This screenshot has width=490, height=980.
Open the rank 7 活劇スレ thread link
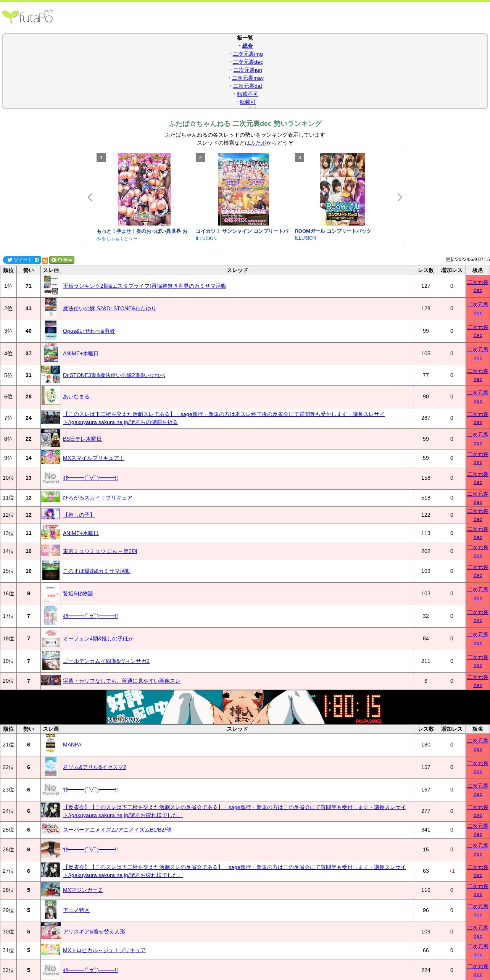[224, 418]
